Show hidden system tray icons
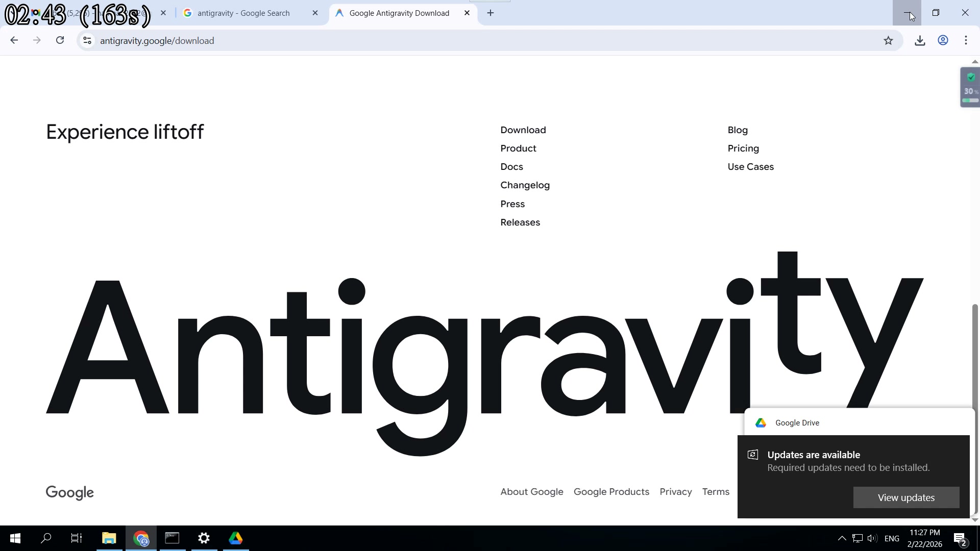980x551 pixels. 842,538
